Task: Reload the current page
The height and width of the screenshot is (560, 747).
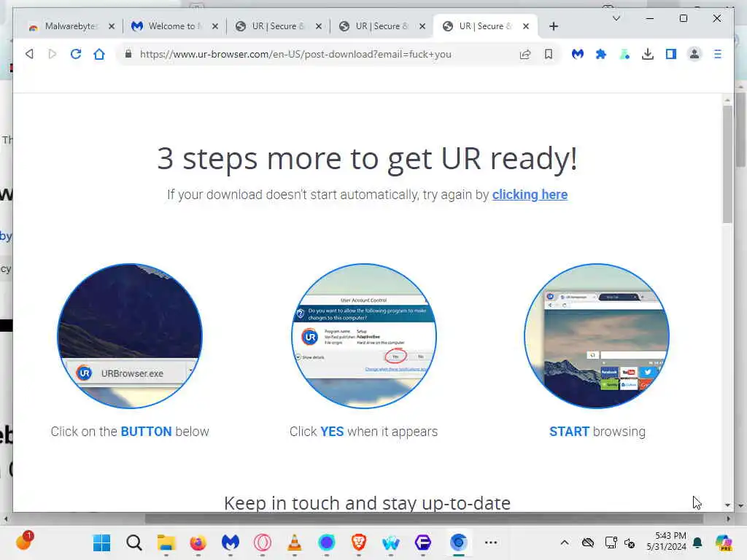Action: coord(76,54)
